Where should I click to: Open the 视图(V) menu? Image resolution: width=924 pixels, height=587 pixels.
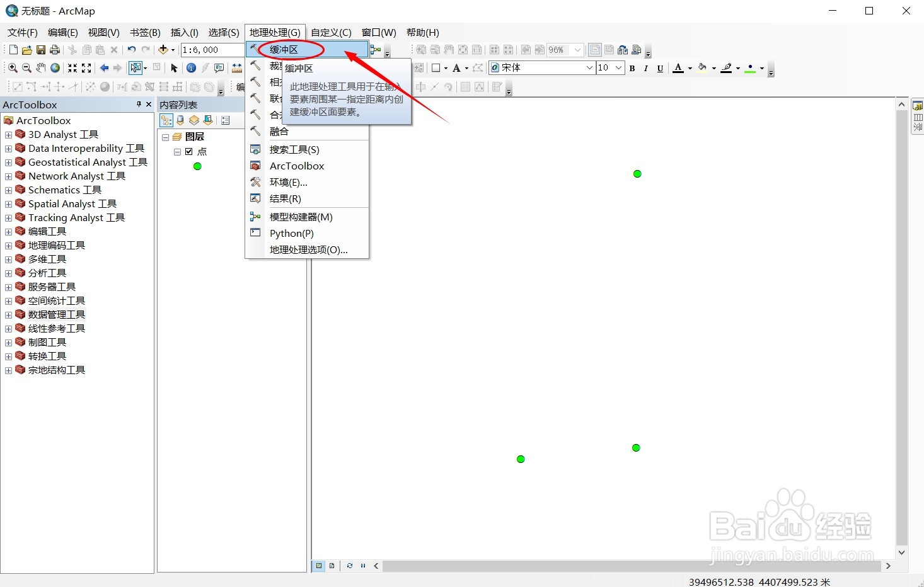[x=104, y=33]
